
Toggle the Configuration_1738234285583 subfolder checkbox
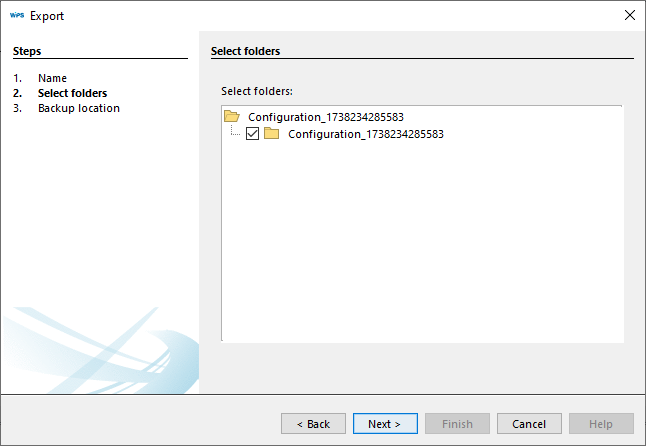point(252,133)
